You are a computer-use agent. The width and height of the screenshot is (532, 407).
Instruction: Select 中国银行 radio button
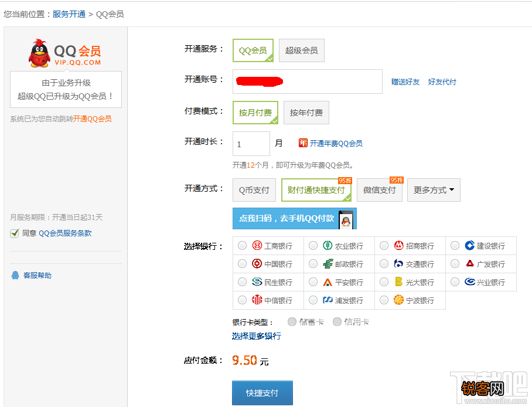point(242,264)
